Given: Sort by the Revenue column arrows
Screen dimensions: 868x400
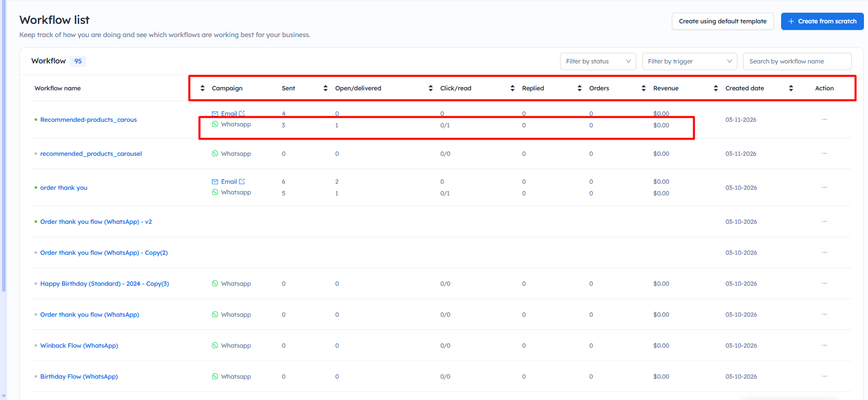Looking at the screenshot, I should point(643,88).
